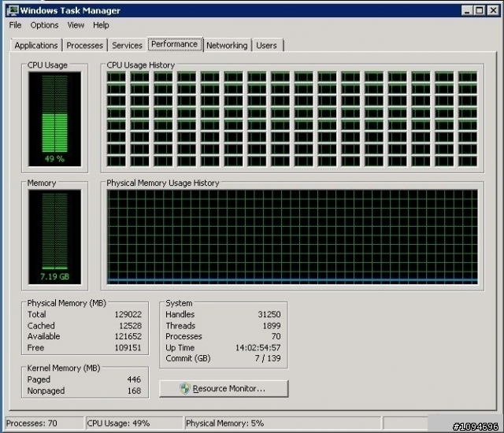
Task: Select the Performance tab
Action: [x=175, y=44]
